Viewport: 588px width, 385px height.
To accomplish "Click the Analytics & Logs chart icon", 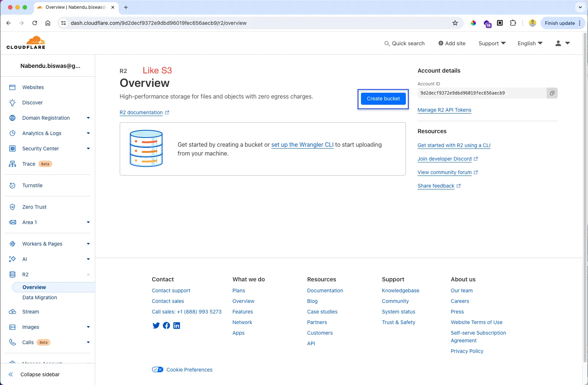I will (12, 133).
